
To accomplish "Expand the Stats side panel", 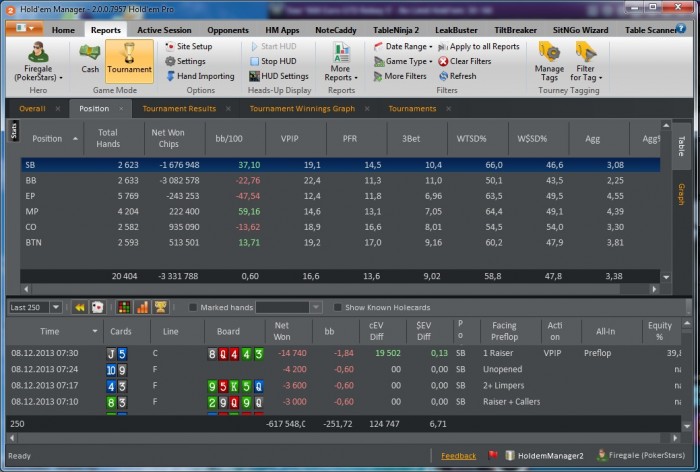I will (13, 131).
